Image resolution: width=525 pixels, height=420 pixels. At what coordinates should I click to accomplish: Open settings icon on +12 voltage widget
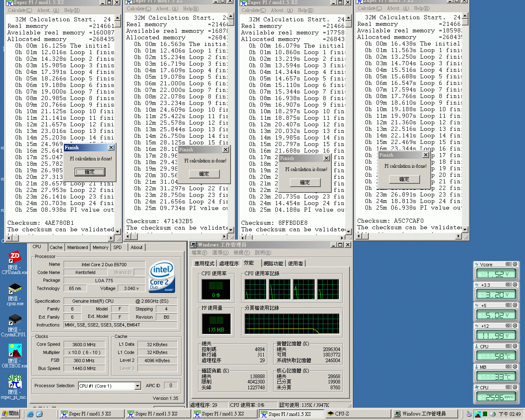[509, 326]
